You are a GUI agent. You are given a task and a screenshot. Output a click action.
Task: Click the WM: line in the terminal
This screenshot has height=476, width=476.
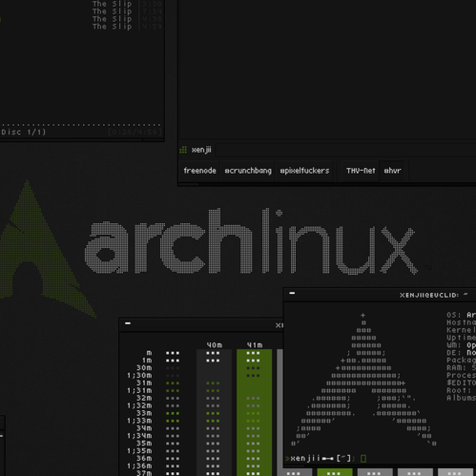click(461, 345)
